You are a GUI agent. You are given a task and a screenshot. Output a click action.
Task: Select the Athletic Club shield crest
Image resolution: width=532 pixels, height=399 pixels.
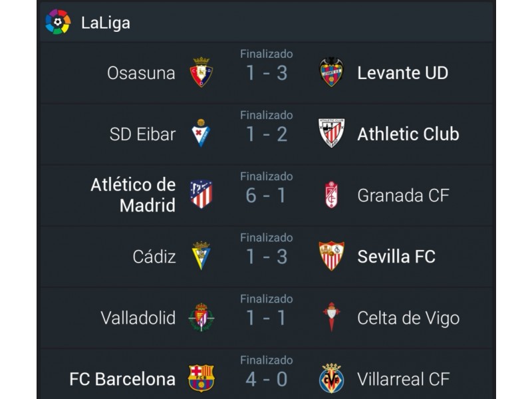pos(331,133)
